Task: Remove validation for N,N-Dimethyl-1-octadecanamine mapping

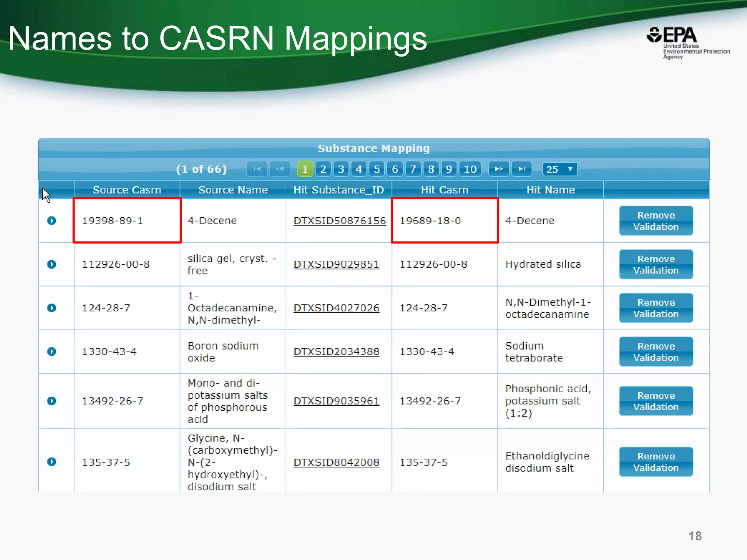Action: tap(656, 308)
